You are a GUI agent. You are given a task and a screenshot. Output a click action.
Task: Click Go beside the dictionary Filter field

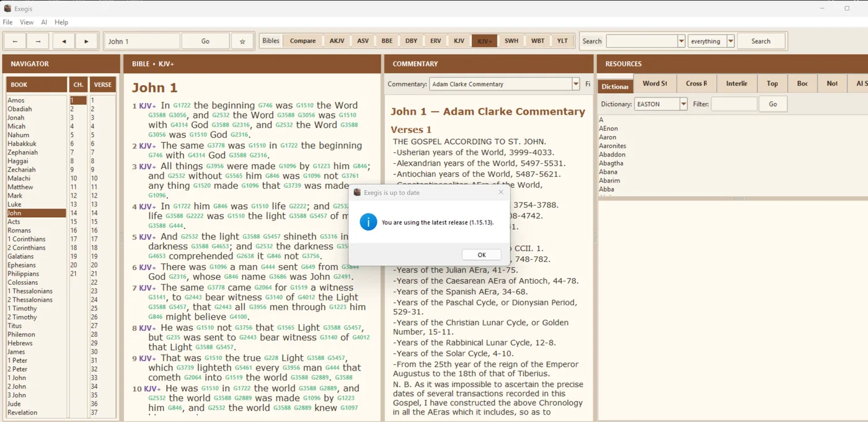pyautogui.click(x=773, y=104)
